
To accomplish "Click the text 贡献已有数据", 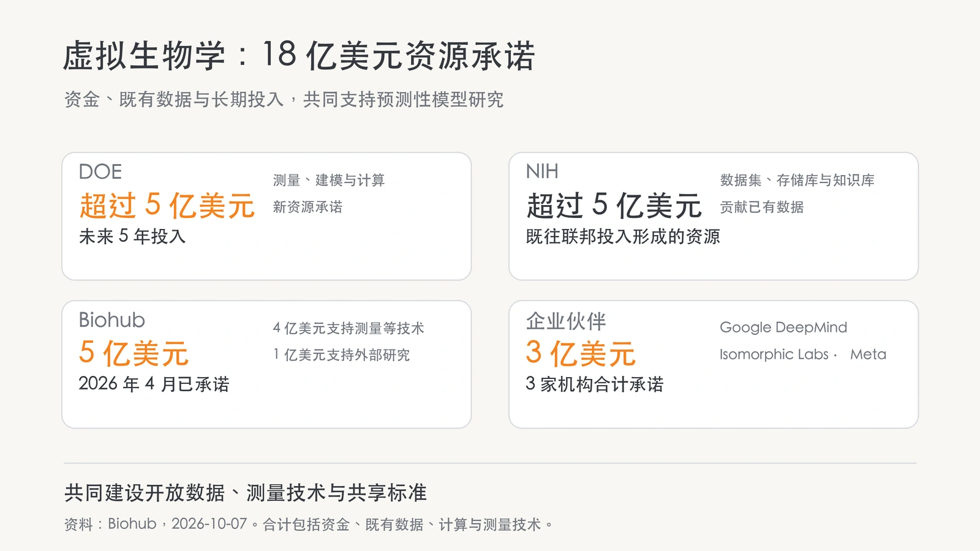I will pyautogui.click(x=762, y=207).
